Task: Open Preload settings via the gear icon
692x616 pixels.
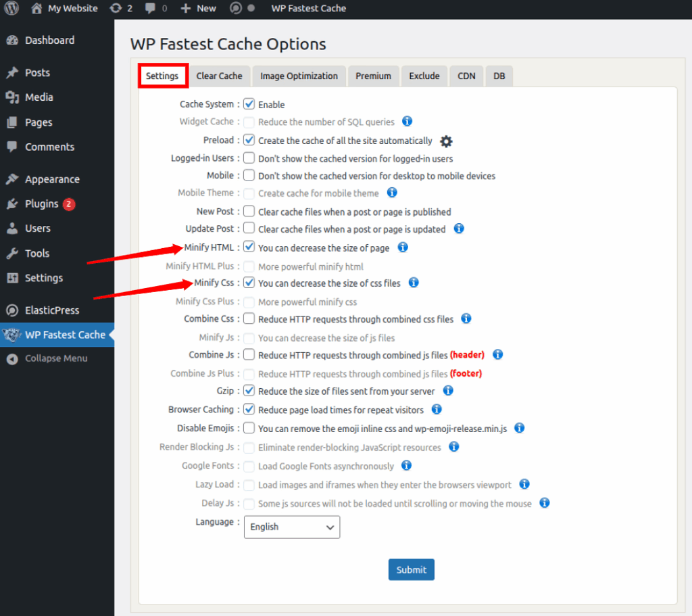Action: pos(445,141)
